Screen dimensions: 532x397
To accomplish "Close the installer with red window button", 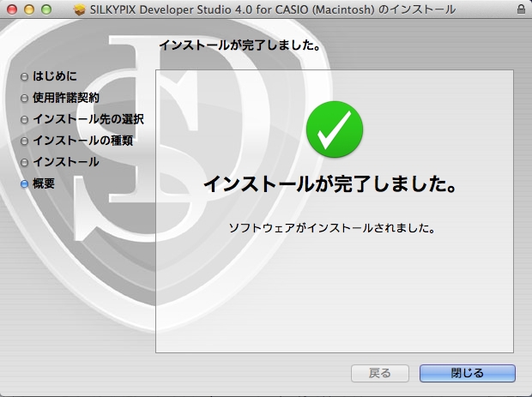I will [12, 9].
